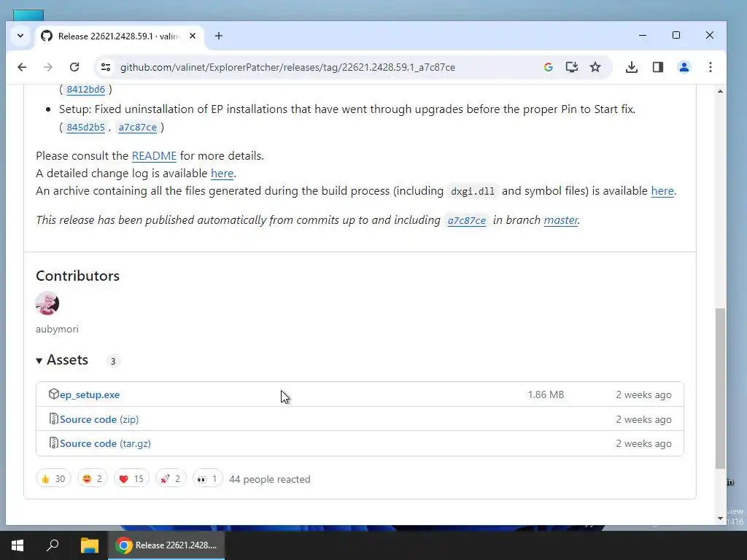Toggle heart reaction with 15
This screenshot has width=747, height=560.
coord(131,478)
